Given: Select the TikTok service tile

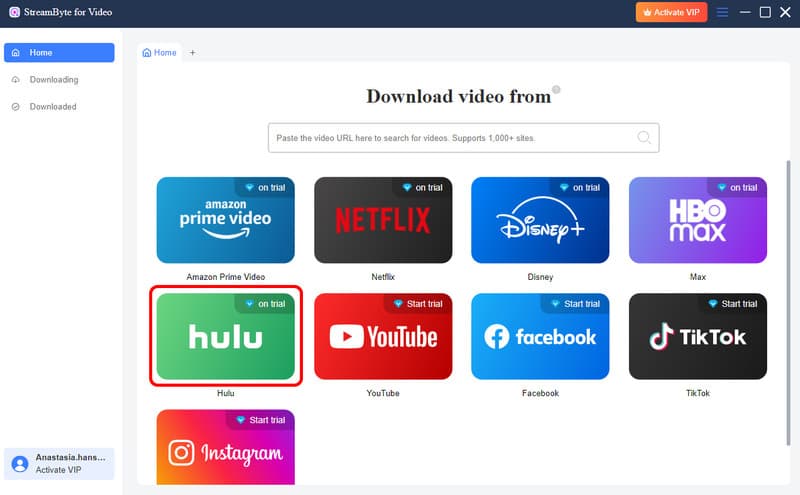Looking at the screenshot, I should [x=697, y=336].
